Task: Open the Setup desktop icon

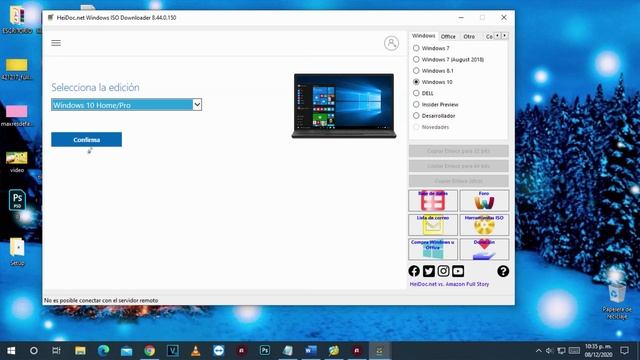Action: (17, 252)
